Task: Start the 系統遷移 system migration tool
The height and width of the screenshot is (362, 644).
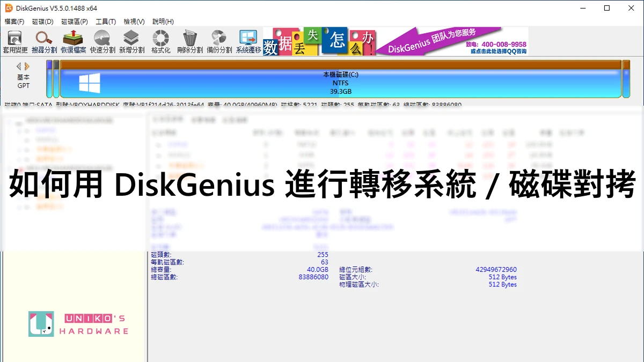Action: (248, 42)
